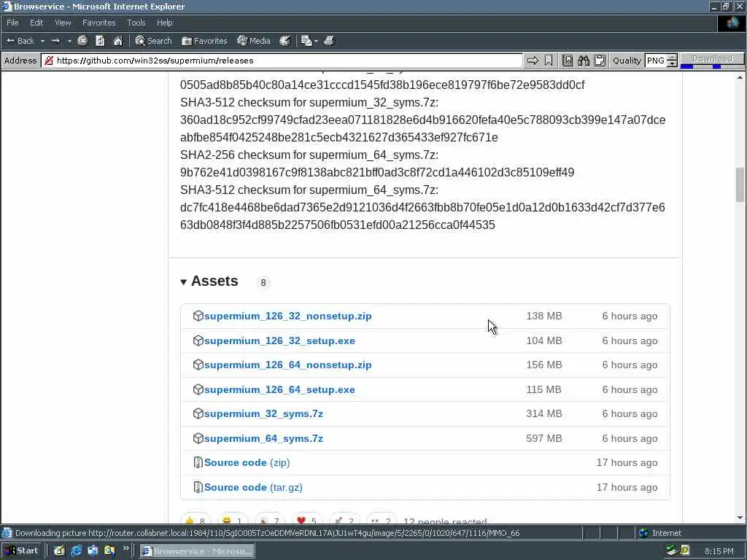Click the Quality format stepper arrows
Image resolution: width=747 pixels, height=560 pixels.
672,61
